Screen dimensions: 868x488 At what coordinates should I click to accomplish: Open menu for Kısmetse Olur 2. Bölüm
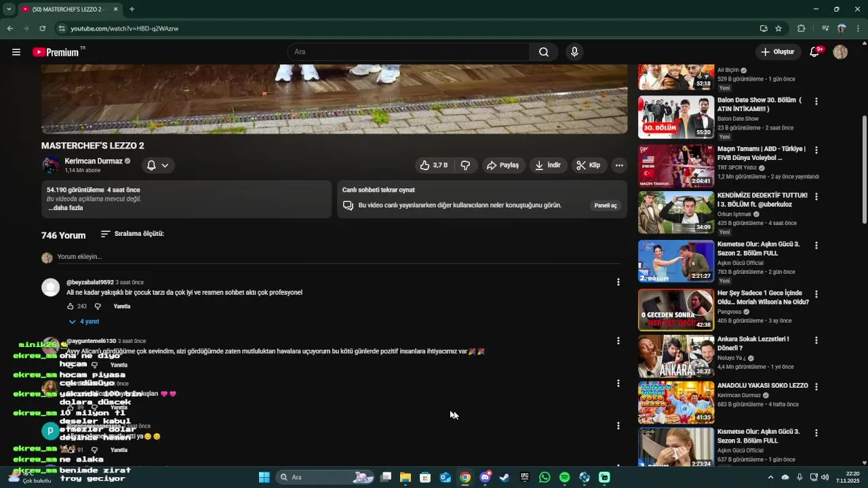(x=816, y=245)
